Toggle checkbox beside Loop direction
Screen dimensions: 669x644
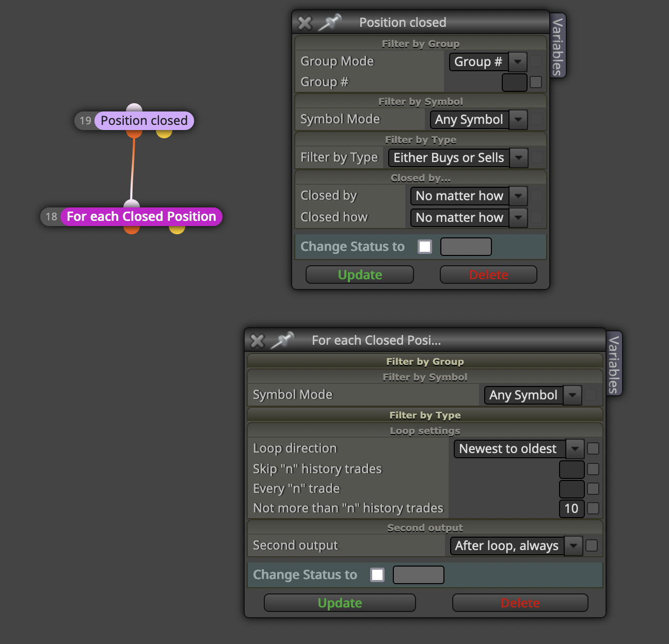pos(593,448)
